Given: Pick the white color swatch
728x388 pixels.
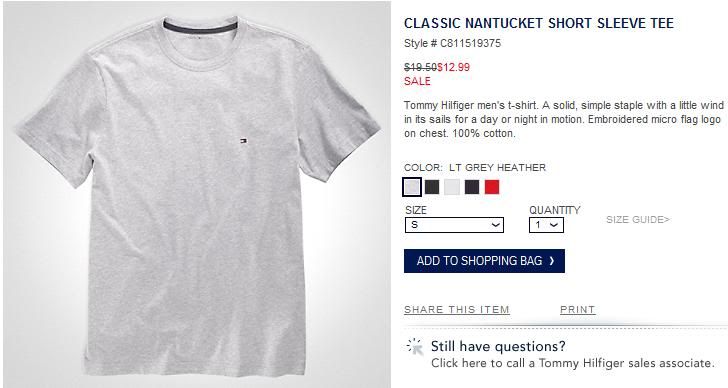Looking at the screenshot, I should (x=452, y=187).
